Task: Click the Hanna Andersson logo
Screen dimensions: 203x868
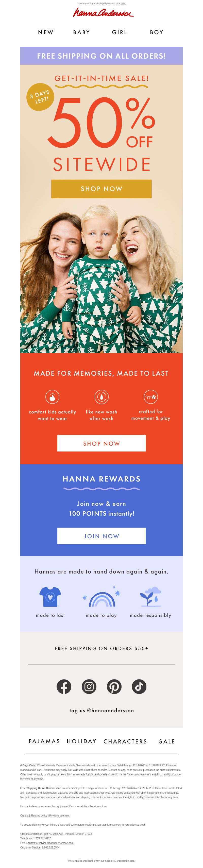Action: [x=103, y=12]
